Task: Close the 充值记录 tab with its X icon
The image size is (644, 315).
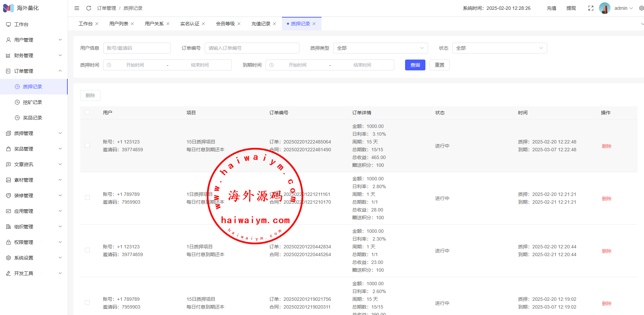Action: coord(274,24)
